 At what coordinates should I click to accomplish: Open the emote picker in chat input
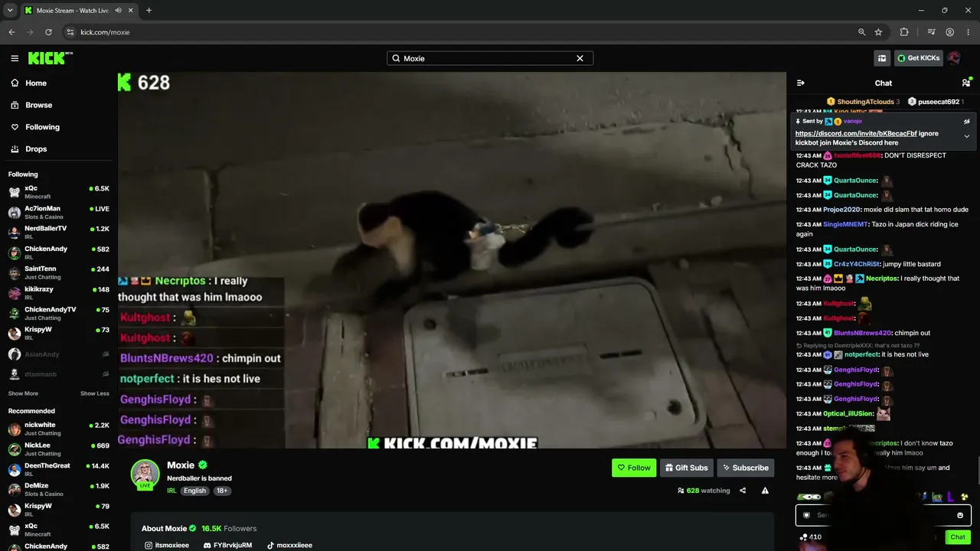960,515
